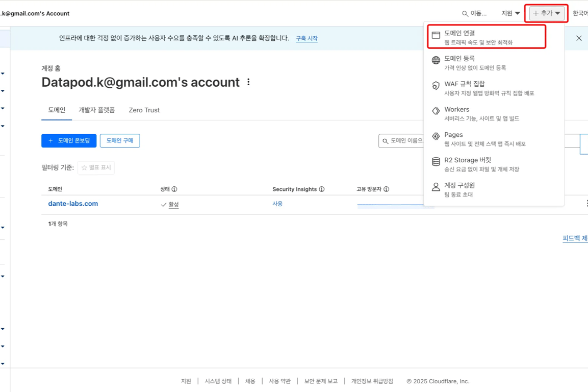Click the 이동... search box in the header
The height and width of the screenshot is (392, 588).
point(475,13)
